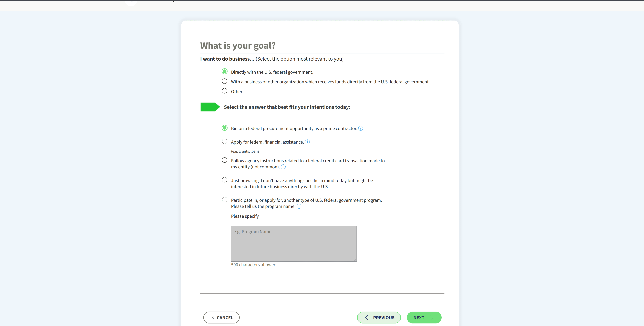Click the Back to Workspace link

click(x=162, y=1)
